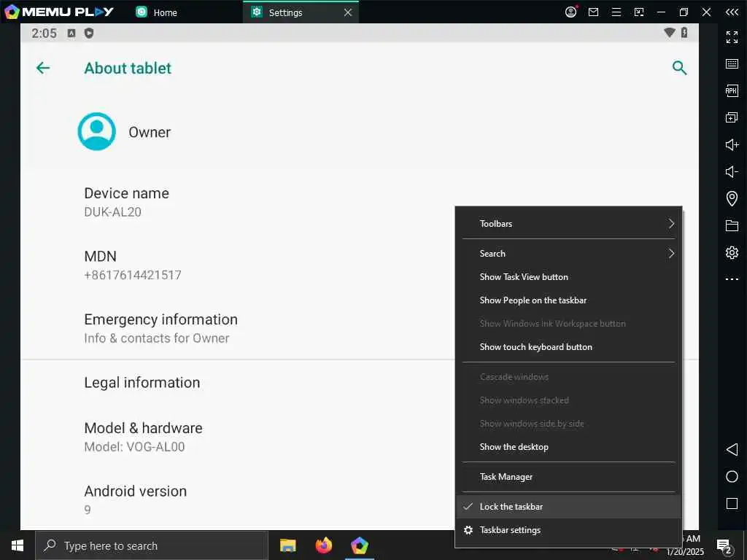Show more MEmu sidebar tools
This screenshot has height=560, width=747.
tap(732, 279)
